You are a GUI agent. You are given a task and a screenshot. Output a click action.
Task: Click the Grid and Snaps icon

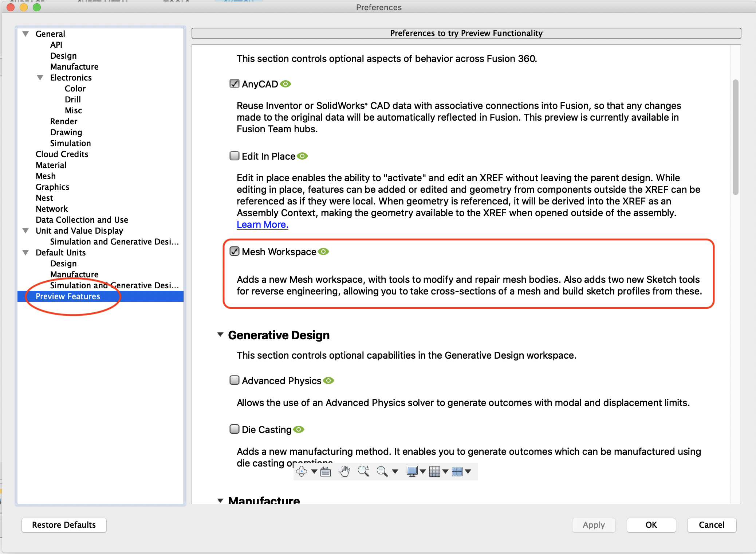click(x=434, y=471)
